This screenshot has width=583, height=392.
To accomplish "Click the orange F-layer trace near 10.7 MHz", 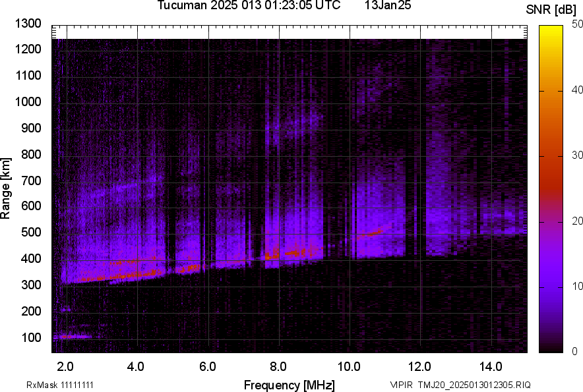I will pyautogui.click(x=372, y=233).
